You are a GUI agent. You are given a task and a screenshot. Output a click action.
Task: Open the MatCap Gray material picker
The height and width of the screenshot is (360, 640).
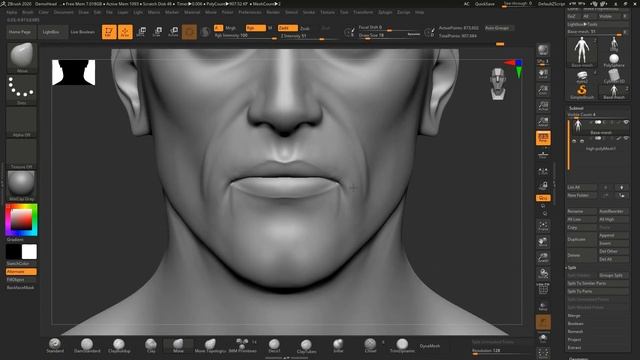click(x=22, y=186)
